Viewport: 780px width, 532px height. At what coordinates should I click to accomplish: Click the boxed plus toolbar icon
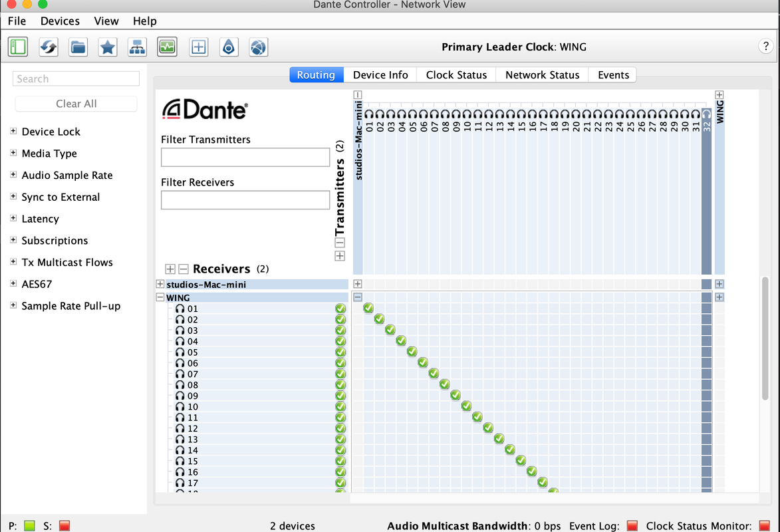click(x=198, y=47)
